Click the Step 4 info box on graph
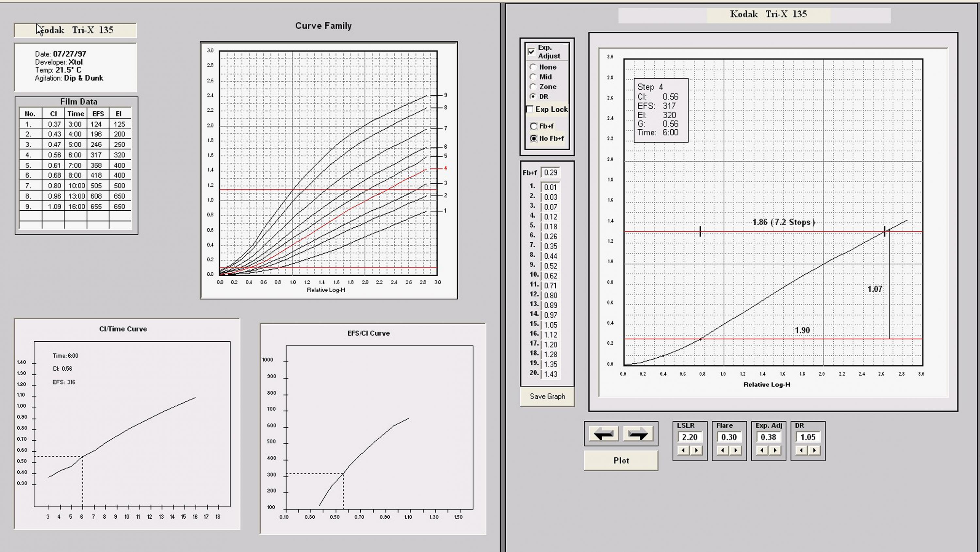 pos(661,110)
